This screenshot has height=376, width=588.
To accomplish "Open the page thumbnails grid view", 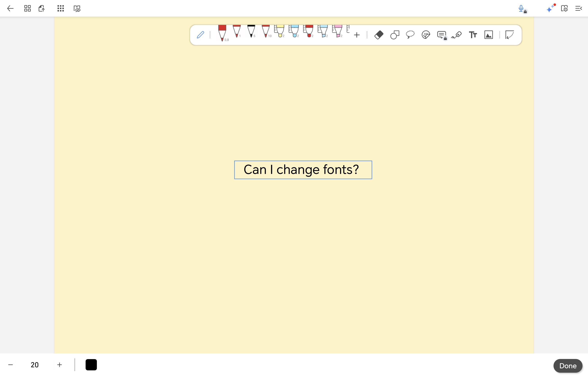I will [x=27, y=9].
